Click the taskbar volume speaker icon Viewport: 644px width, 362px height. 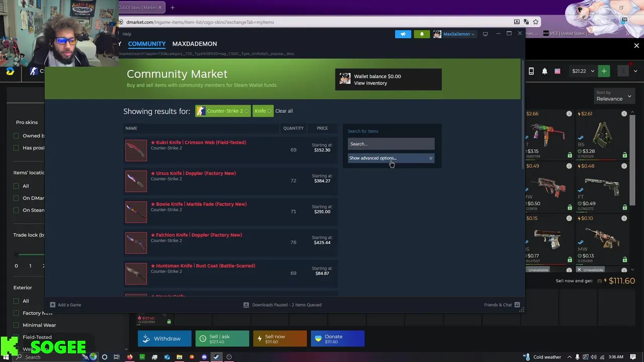pyautogui.click(x=593, y=357)
